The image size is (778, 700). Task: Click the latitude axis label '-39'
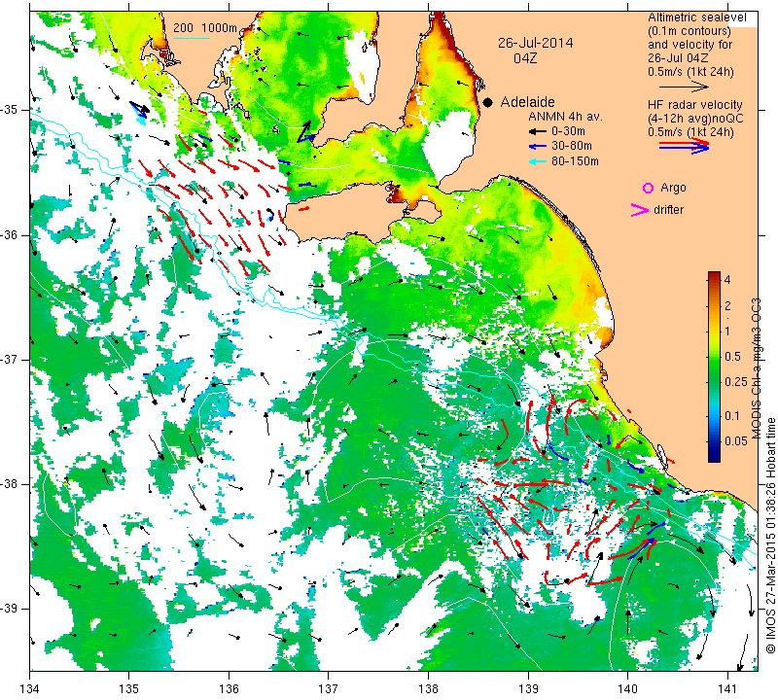[10, 609]
